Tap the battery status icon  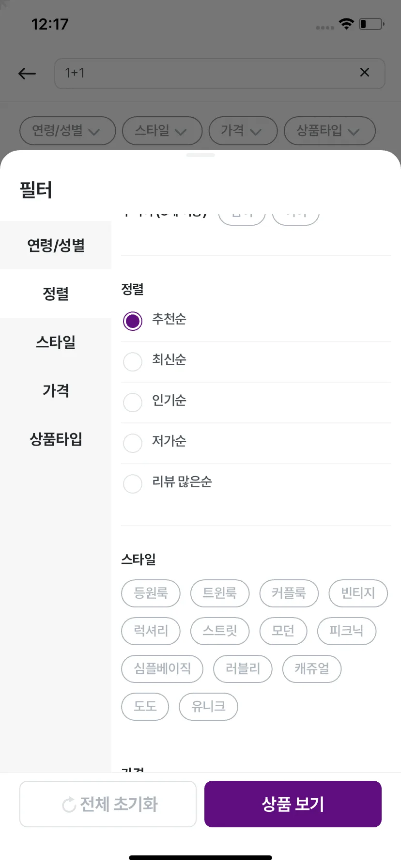(x=371, y=24)
